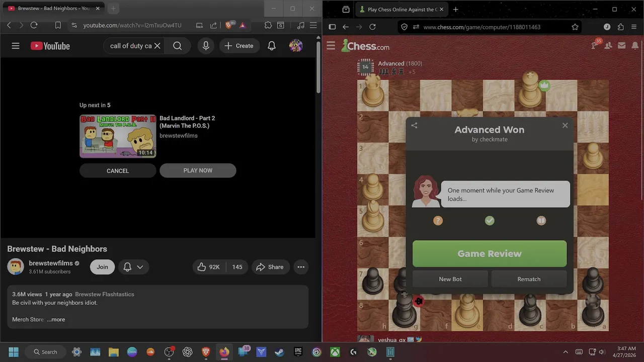Open the Bad Landlord Part 2 thumbnail

(x=118, y=136)
